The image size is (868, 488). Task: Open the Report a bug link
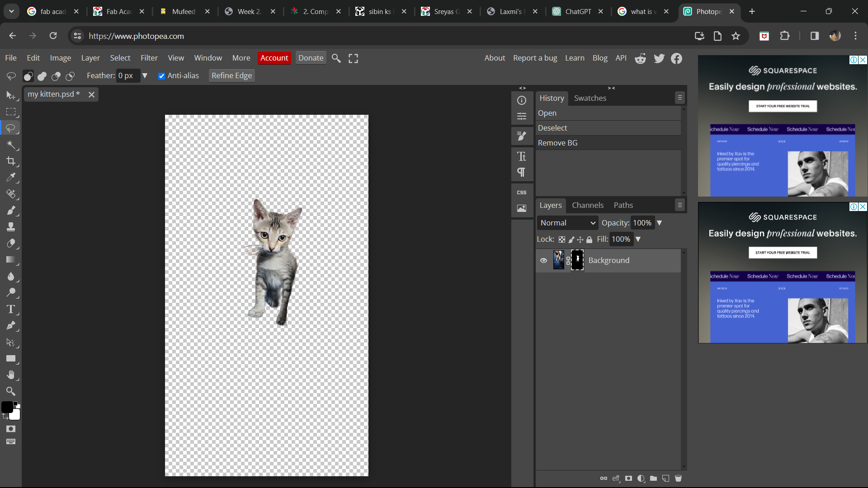(535, 58)
